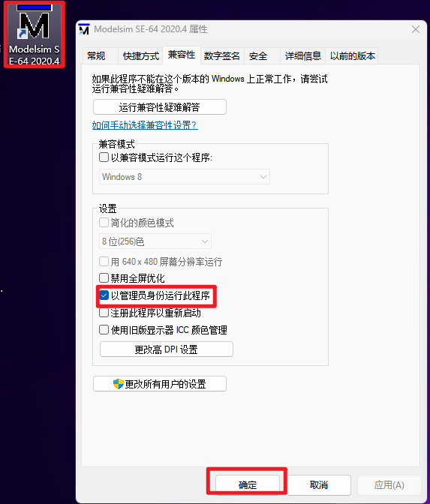Click the shield icon on 更改所有用户的设置
This screenshot has width=430, height=504.
[x=119, y=384]
